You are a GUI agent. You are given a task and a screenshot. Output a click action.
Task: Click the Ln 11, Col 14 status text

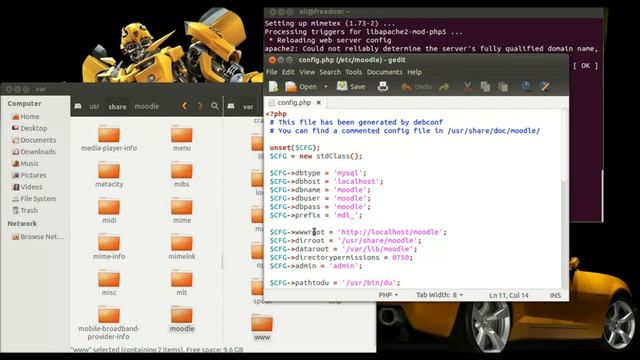point(509,295)
